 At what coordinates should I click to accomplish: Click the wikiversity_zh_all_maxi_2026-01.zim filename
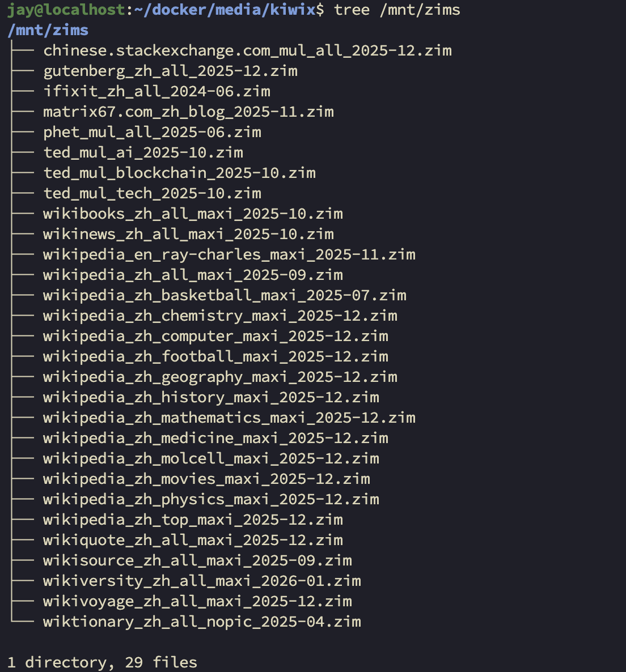[202, 581]
